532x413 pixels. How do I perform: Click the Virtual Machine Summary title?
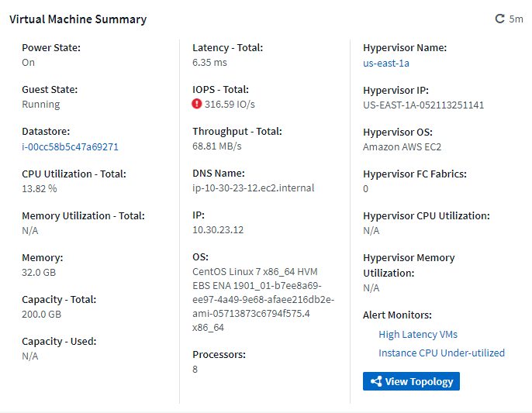click(78, 19)
